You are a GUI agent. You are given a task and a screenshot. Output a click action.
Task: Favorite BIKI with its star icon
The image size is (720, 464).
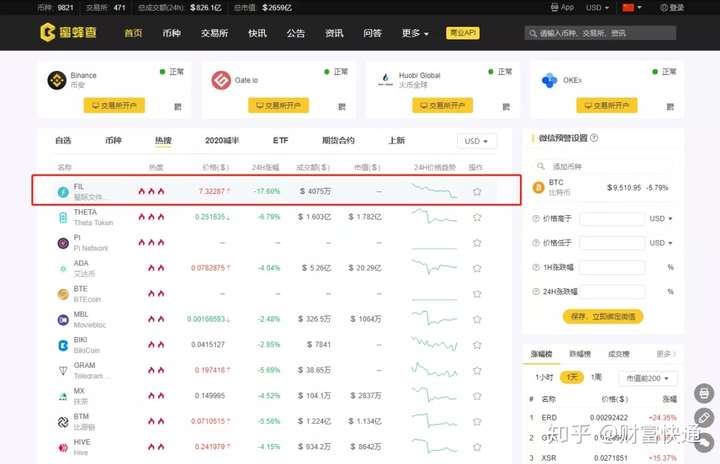click(477, 345)
